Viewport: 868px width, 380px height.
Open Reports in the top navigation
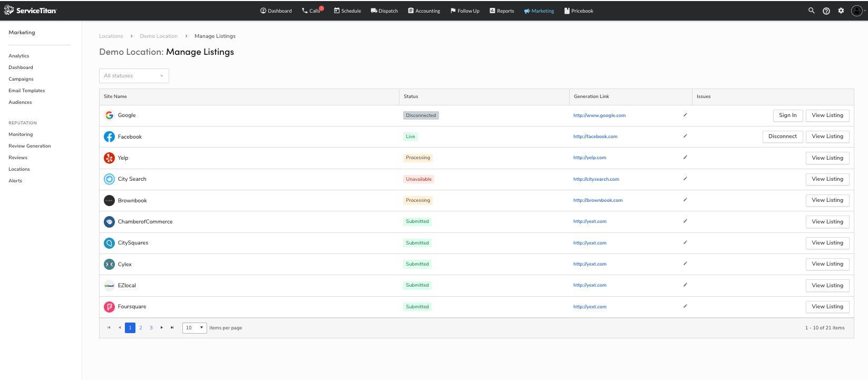(502, 11)
